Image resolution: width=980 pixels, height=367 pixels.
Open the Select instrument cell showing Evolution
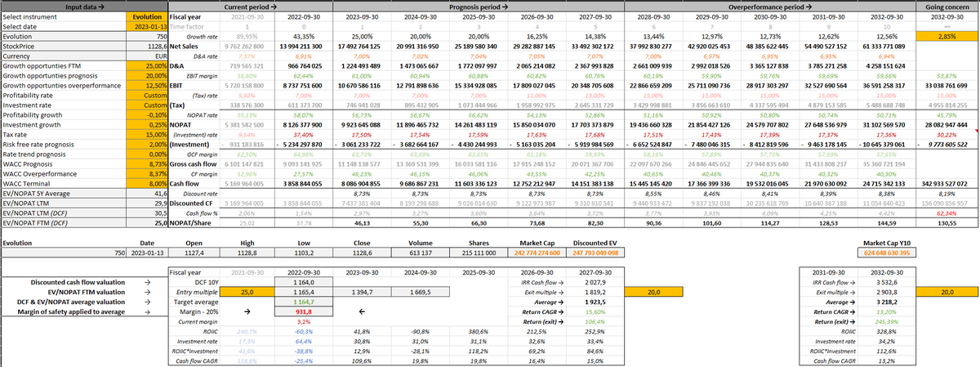pyautogui.click(x=148, y=17)
